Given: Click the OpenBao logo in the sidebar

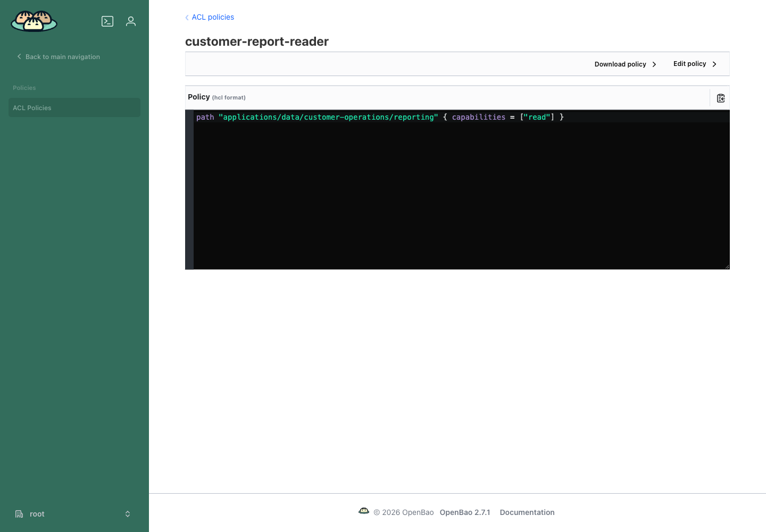Looking at the screenshot, I should pos(34,21).
